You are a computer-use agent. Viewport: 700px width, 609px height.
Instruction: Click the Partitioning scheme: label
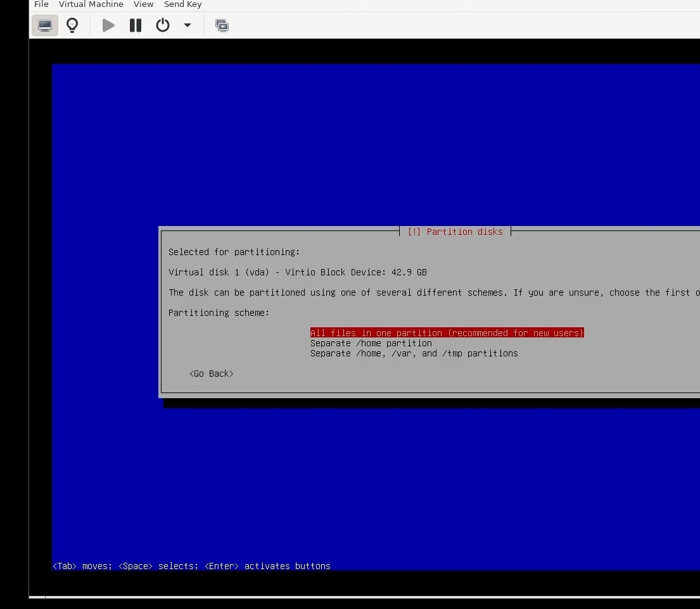pos(219,313)
